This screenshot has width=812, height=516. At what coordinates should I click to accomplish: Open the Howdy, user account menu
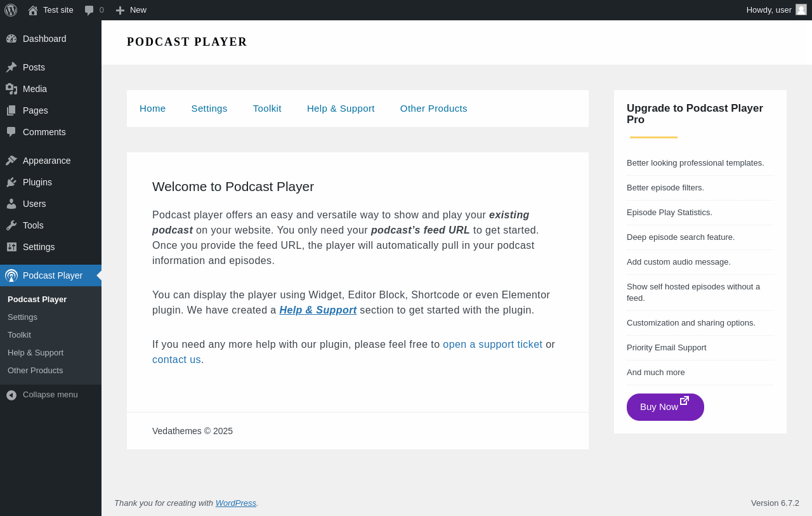pyautogui.click(x=769, y=10)
